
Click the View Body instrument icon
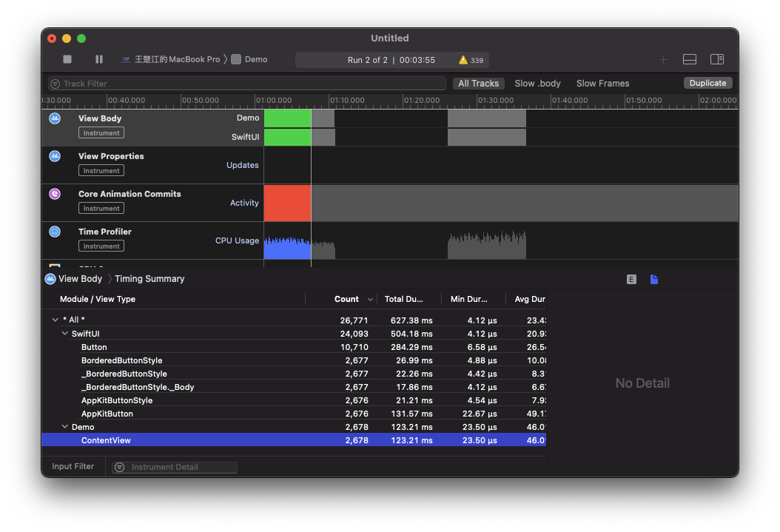(55, 118)
